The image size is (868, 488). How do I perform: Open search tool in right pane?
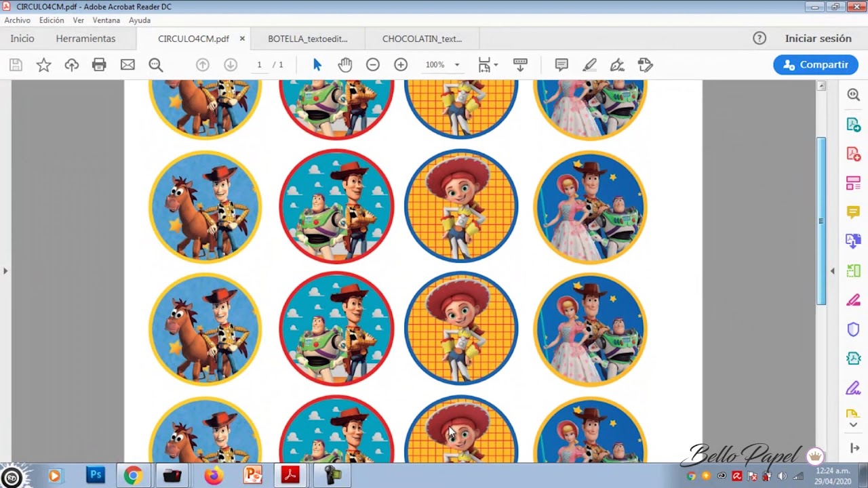point(853,96)
